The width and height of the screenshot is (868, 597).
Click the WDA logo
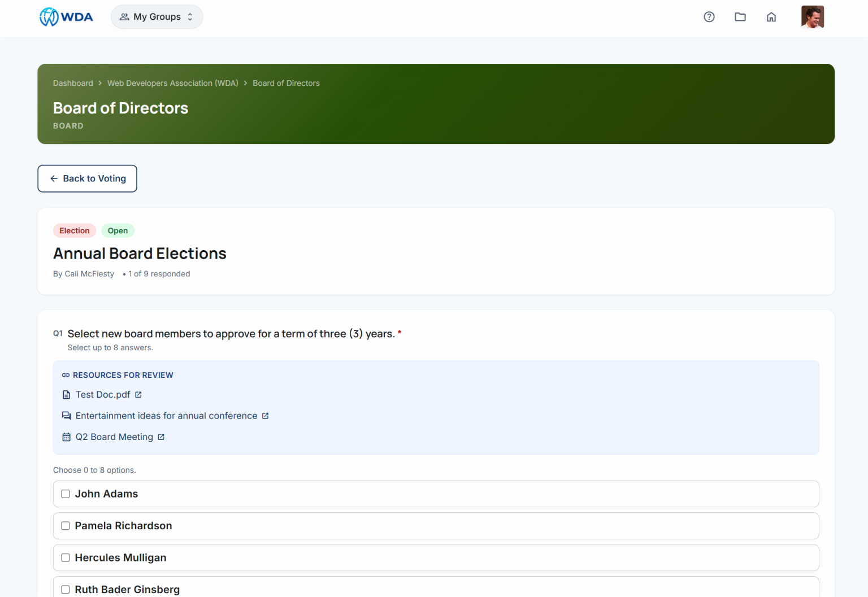point(66,17)
